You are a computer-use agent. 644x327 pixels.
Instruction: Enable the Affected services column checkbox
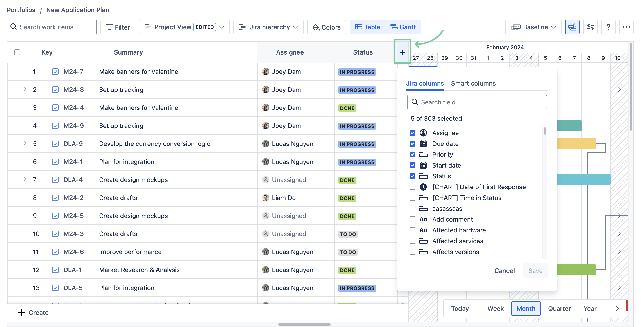[413, 241]
